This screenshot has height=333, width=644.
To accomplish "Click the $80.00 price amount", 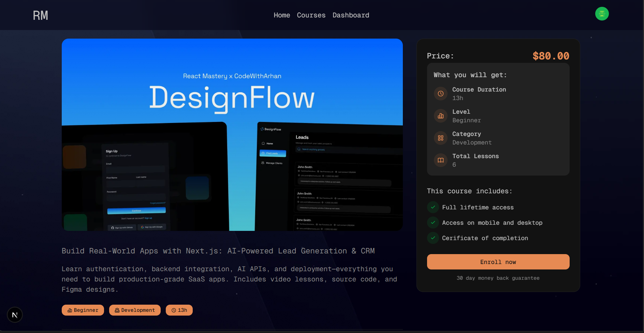I will 551,56.
